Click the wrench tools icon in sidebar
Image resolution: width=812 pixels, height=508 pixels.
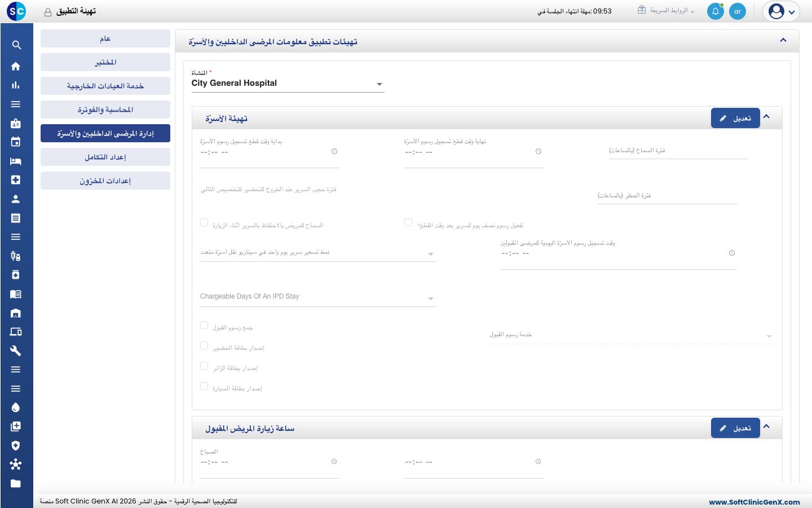(x=16, y=351)
